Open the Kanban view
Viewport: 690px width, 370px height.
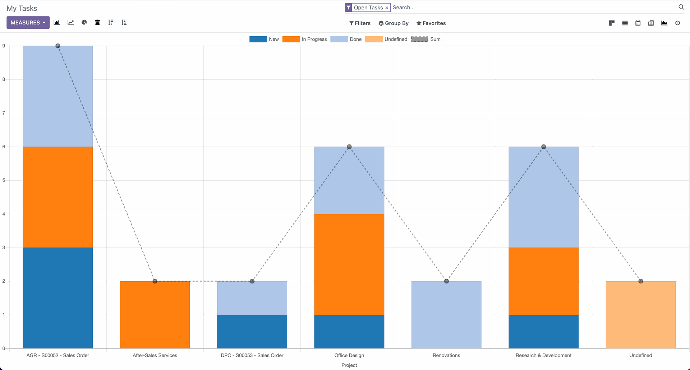click(x=612, y=23)
